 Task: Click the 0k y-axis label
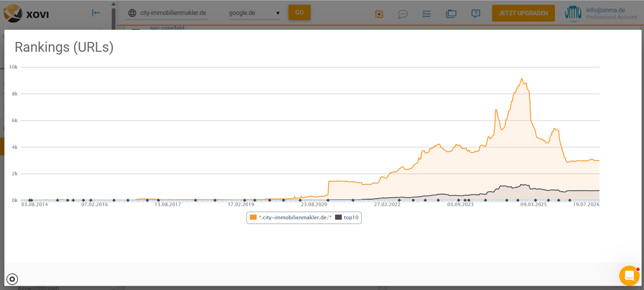(14, 200)
